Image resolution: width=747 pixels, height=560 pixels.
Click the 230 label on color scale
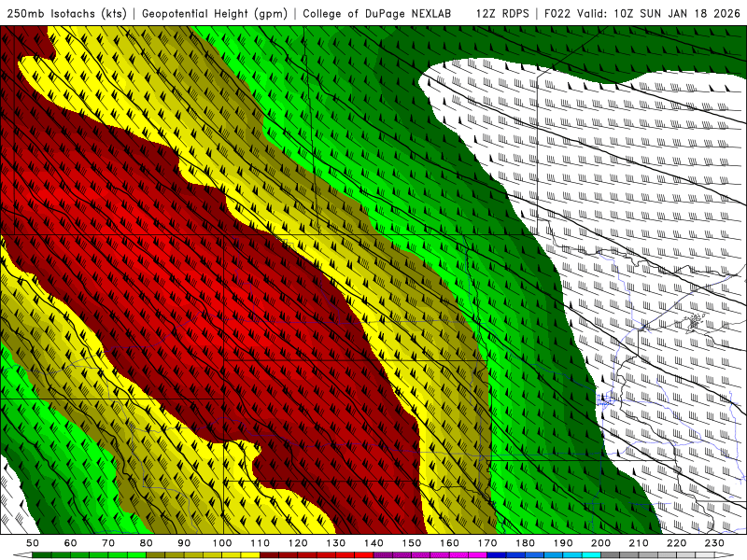pyautogui.click(x=714, y=543)
